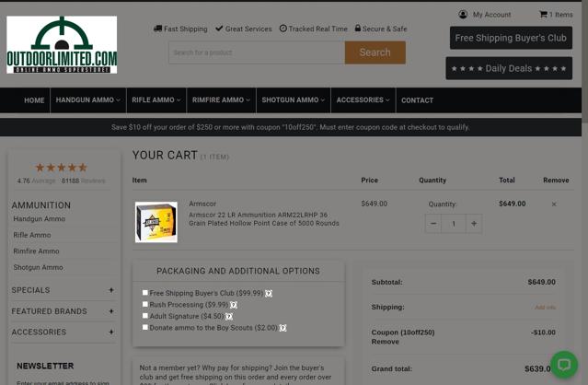This screenshot has width=588, height=385.
Task: Click the Subtotal $649.00 amount
Action: [x=541, y=282]
